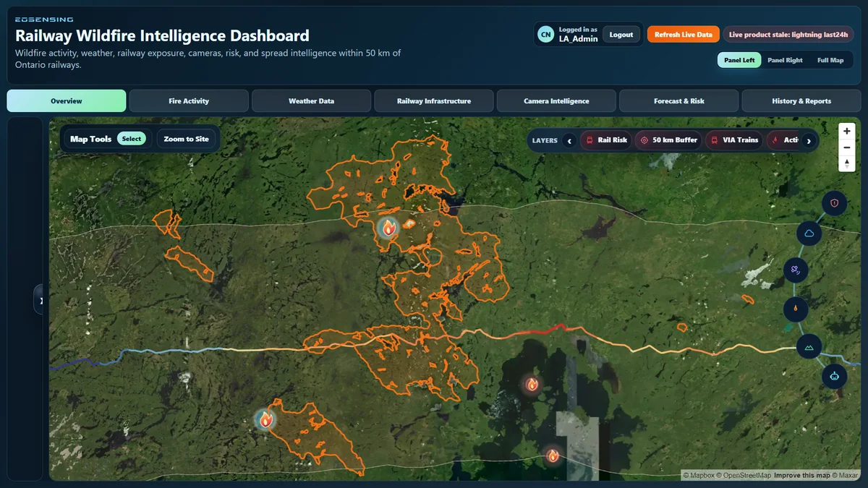Open the History & Reports tab

click(x=801, y=101)
